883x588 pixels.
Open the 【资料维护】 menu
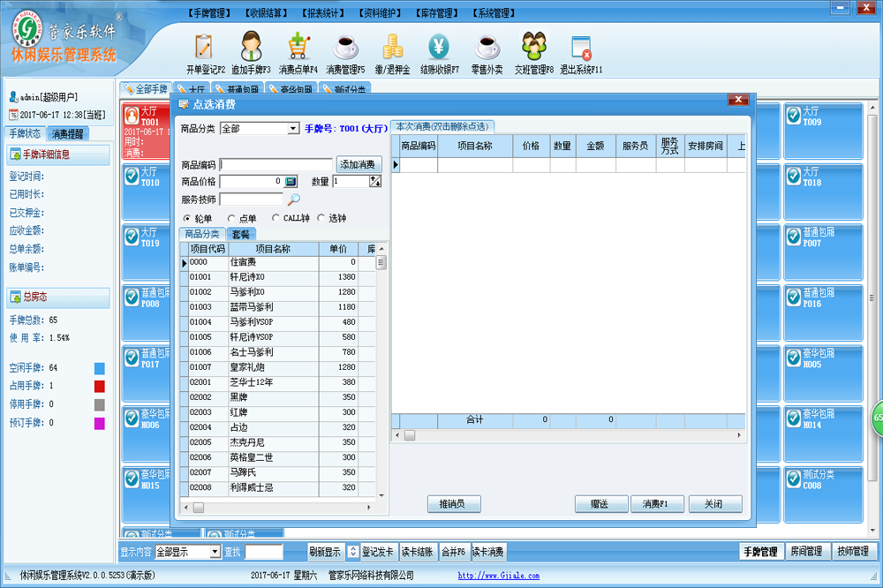click(x=380, y=13)
